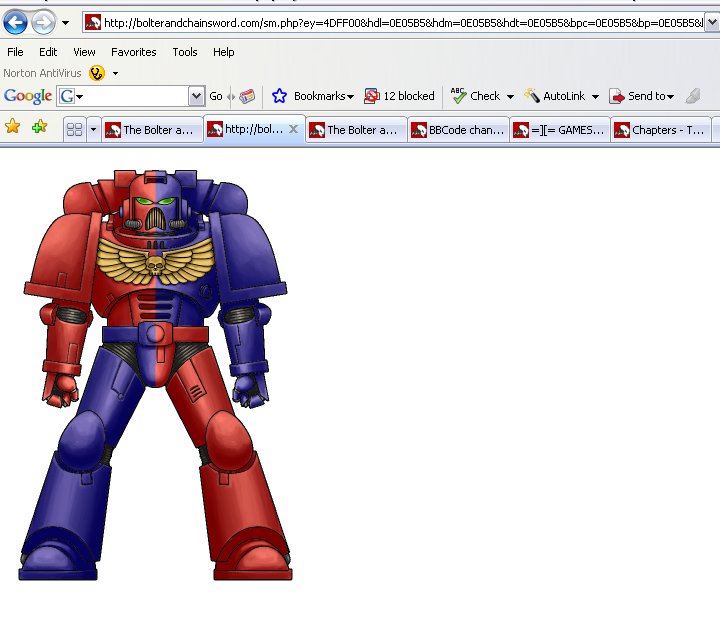This screenshot has width=720, height=634.
Task: Switch to the BBCode chan... tab
Action: [458, 130]
